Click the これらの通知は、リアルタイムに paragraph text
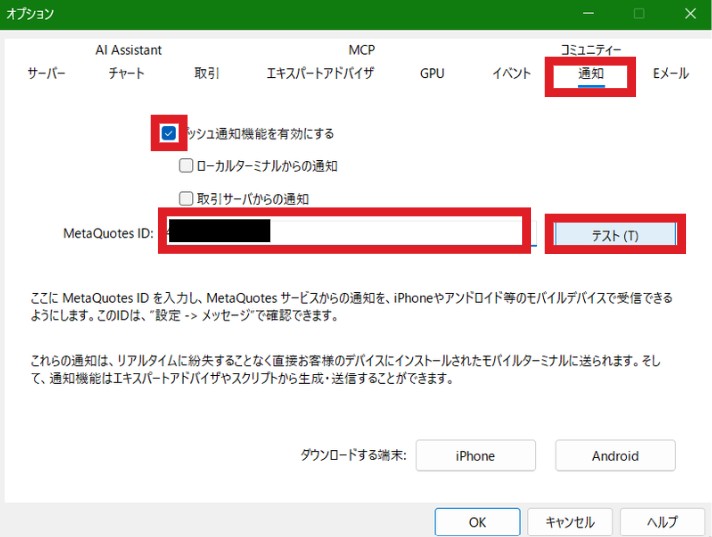Screen dimensions: 712x537 [x=345, y=369]
